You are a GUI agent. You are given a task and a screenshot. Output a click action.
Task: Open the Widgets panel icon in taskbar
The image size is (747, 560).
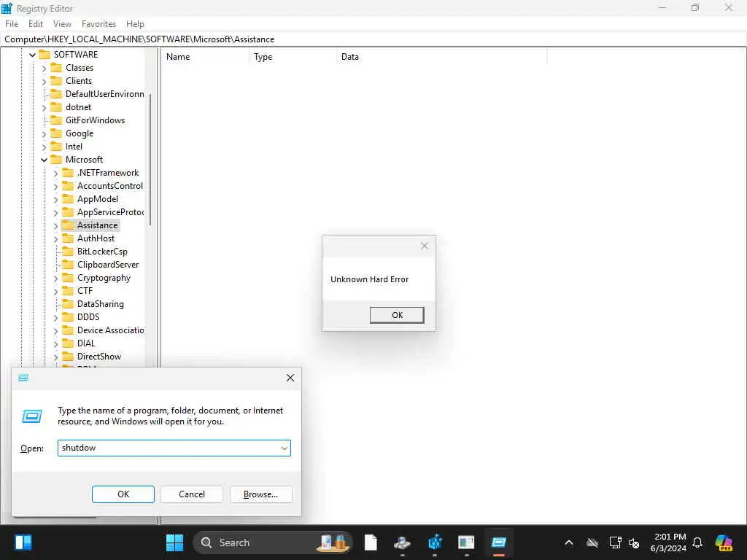pos(23,542)
